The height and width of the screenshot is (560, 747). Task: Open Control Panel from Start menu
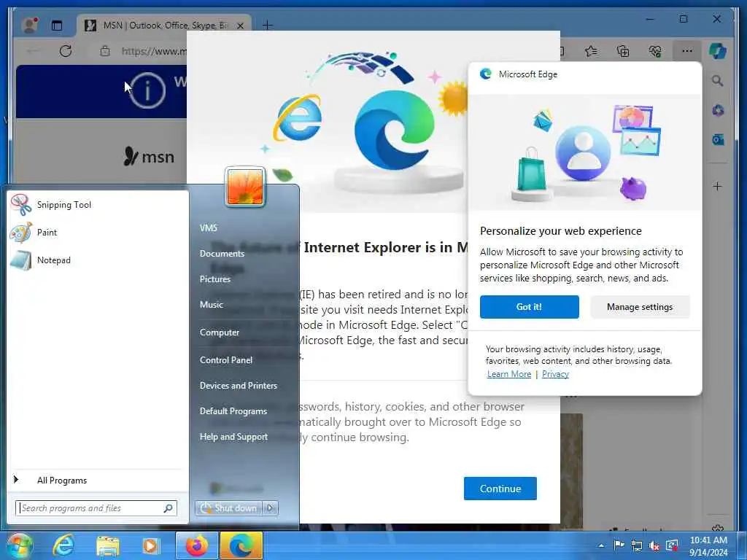pyautogui.click(x=226, y=360)
